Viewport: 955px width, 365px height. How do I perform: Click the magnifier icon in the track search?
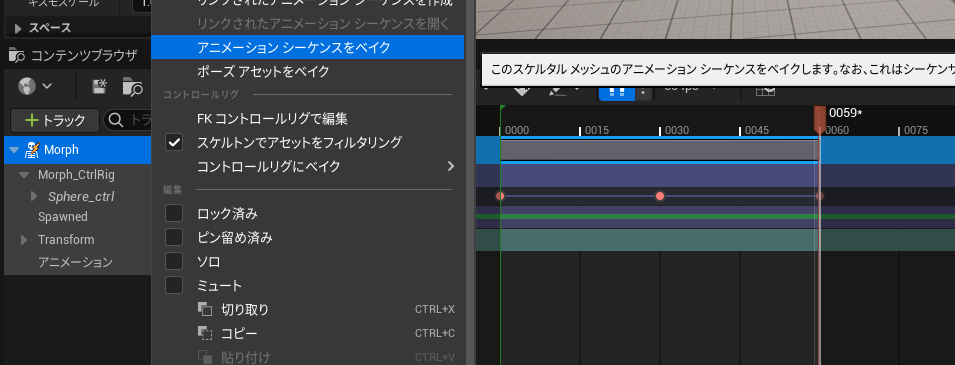coord(116,121)
